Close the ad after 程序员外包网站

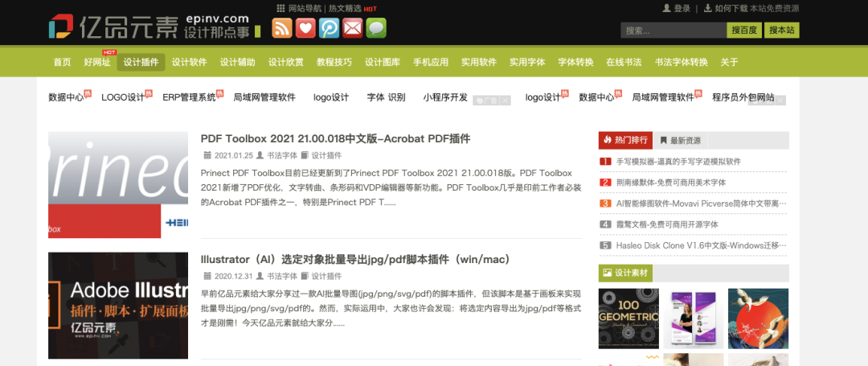pos(780,101)
